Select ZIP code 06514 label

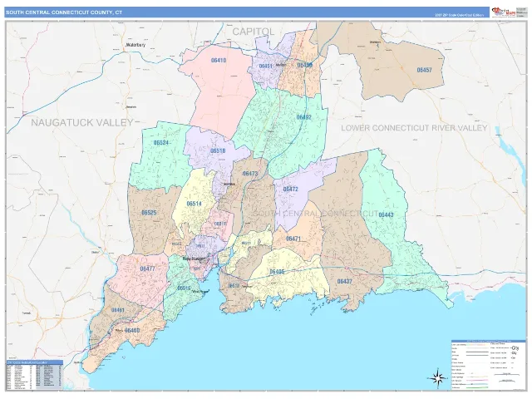click(x=194, y=204)
